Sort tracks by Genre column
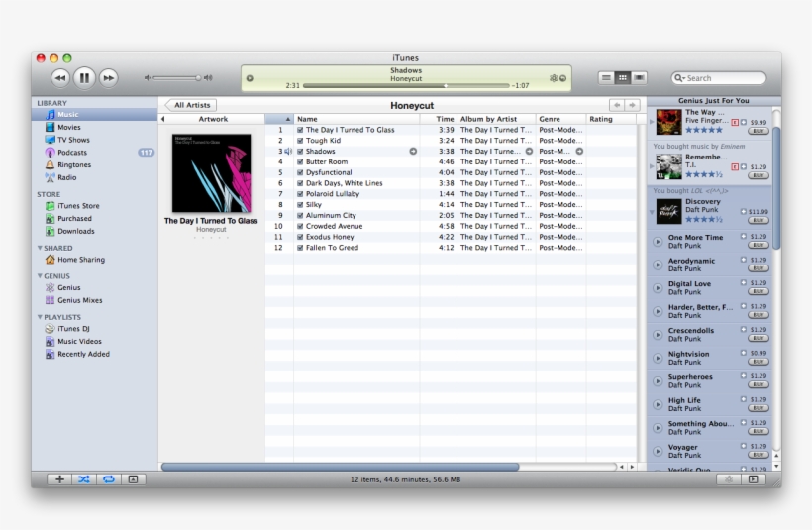 pyautogui.click(x=560, y=119)
